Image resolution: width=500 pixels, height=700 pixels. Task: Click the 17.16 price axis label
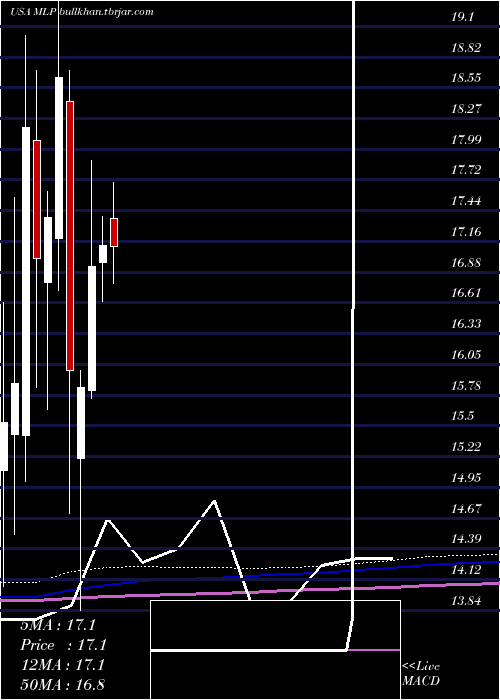[x=466, y=232]
